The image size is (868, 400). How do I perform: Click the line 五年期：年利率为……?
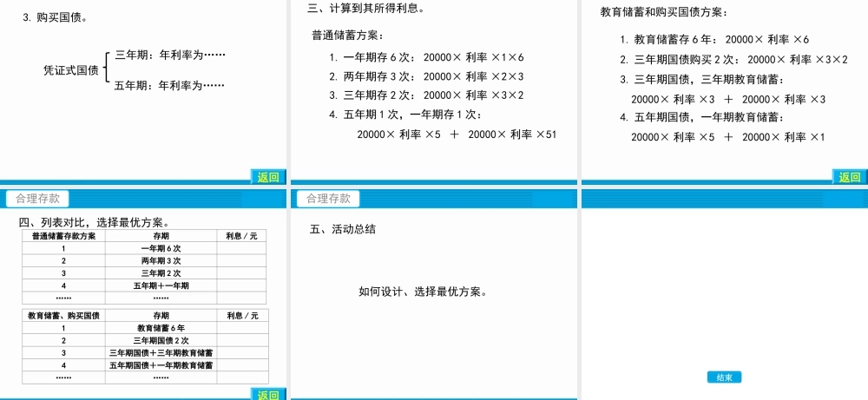pos(170,86)
